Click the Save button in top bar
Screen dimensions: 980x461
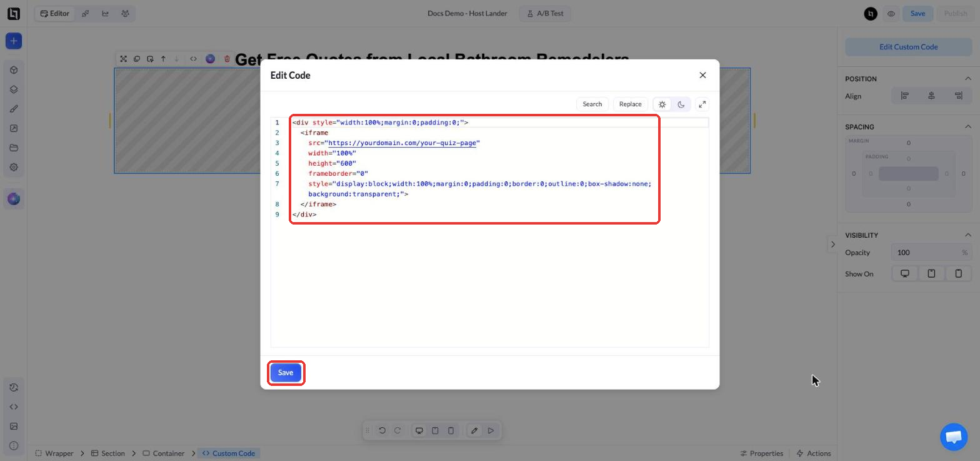click(x=917, y=13)
